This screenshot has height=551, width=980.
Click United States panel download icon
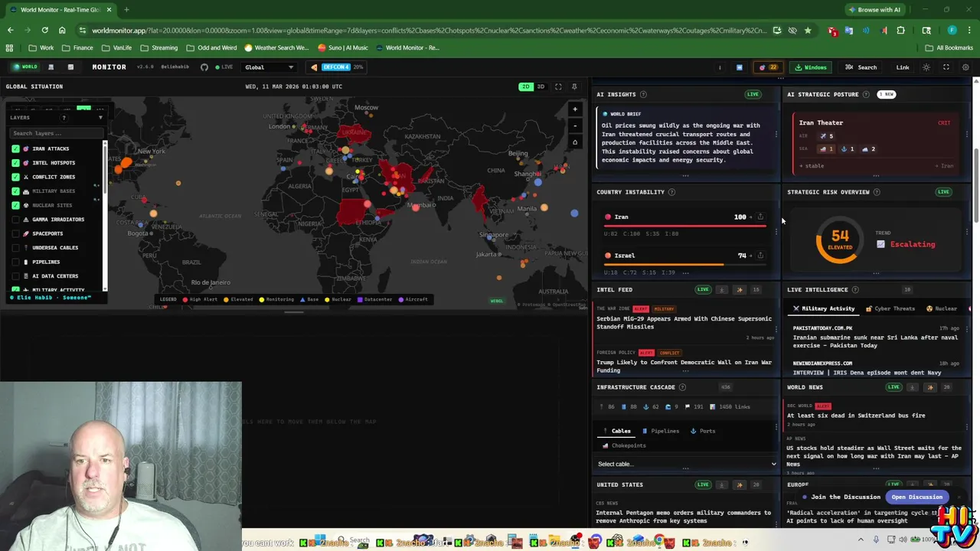click(x=721, y=484)
